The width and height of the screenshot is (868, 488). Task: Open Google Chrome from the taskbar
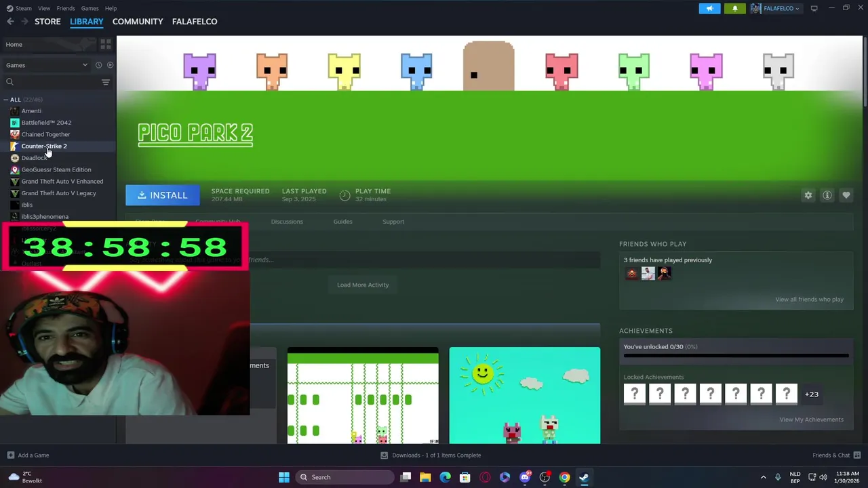coord(564,477)
